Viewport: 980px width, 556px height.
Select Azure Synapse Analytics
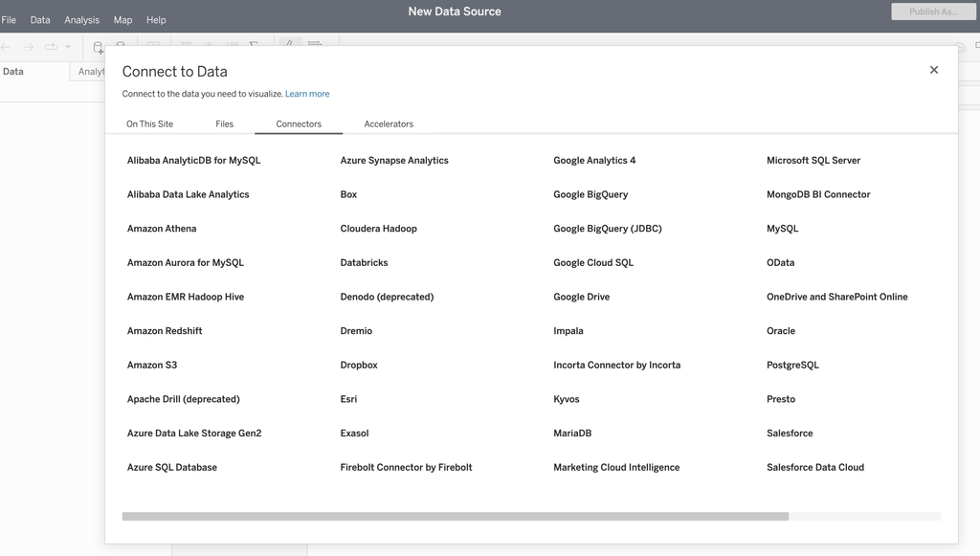[x=394, y=160]
